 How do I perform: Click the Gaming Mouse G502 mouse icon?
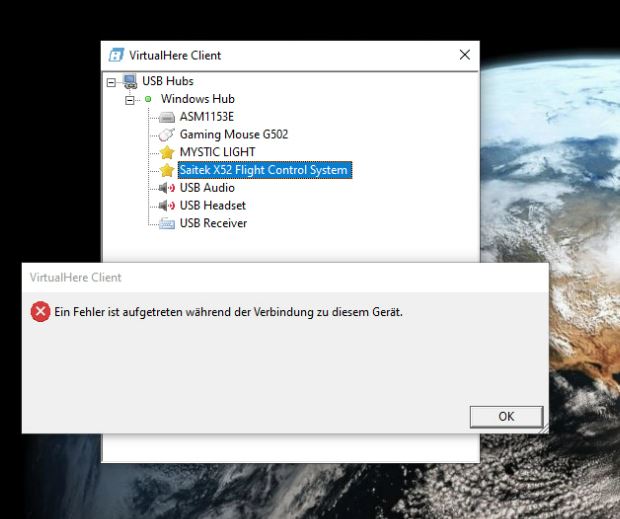pyautogui.click(x=167, y=134)
